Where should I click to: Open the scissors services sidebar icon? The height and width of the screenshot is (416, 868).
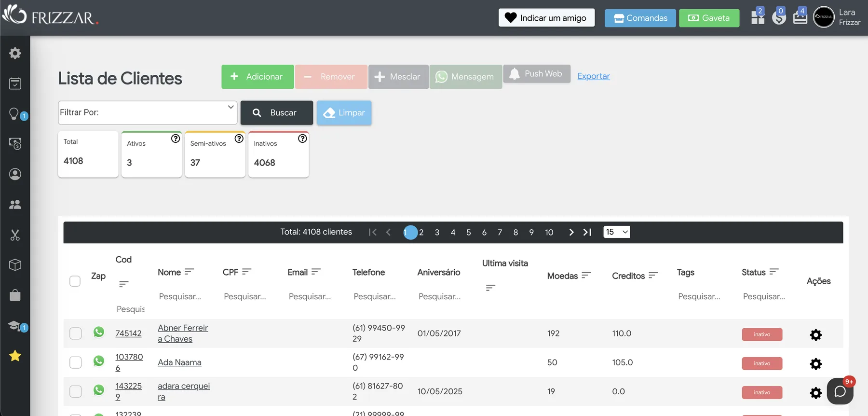coord(15,235)
